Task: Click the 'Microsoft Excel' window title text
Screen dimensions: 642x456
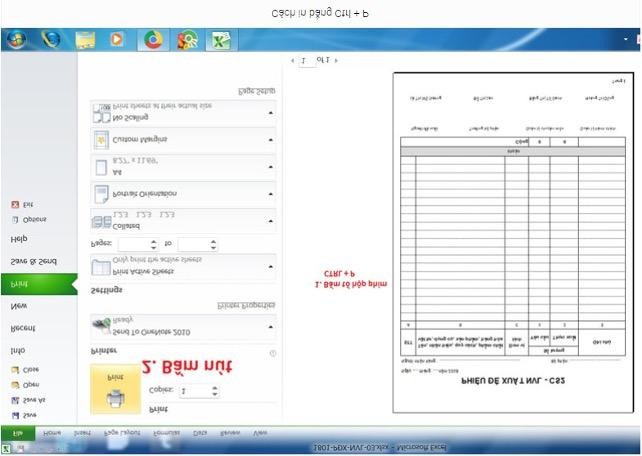Action: (x=422, y=448)
